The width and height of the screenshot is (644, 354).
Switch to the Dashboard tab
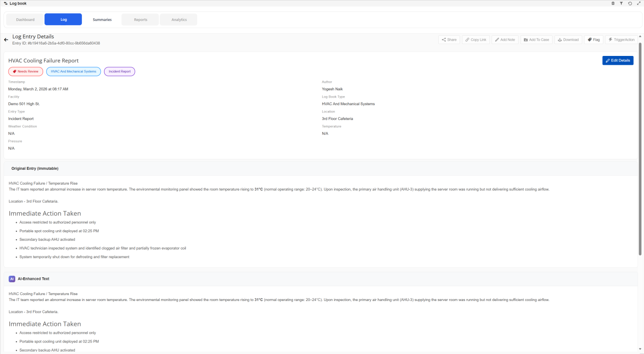point(25,20)
